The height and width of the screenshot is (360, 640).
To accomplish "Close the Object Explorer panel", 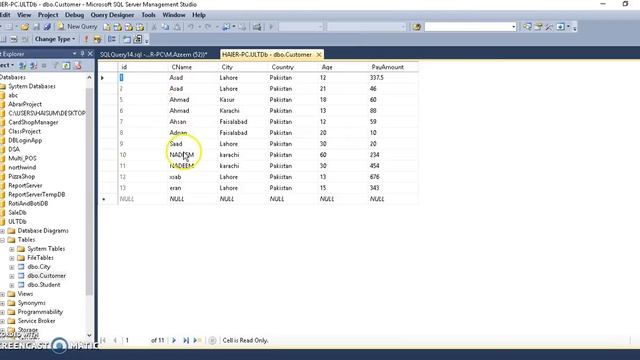I will click(x=90, y=54).
